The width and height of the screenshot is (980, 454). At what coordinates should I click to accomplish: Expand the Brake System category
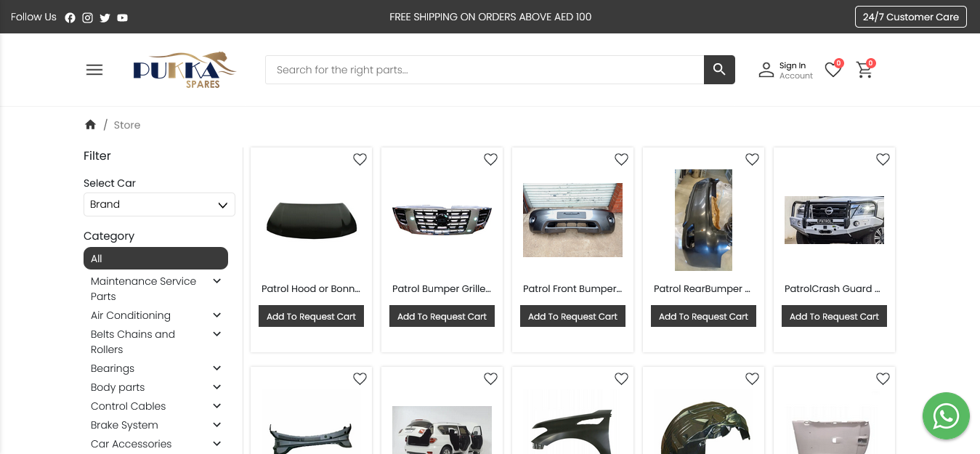(216, 425)
